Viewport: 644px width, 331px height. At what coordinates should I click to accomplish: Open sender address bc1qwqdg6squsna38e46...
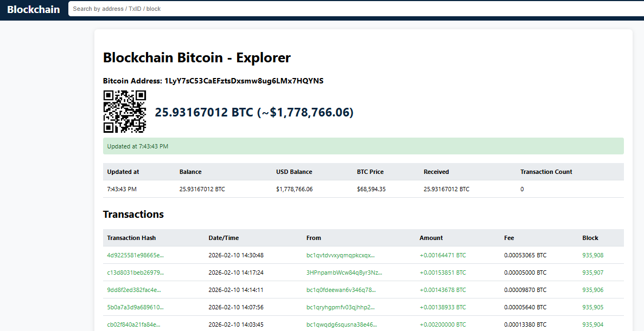342,324
